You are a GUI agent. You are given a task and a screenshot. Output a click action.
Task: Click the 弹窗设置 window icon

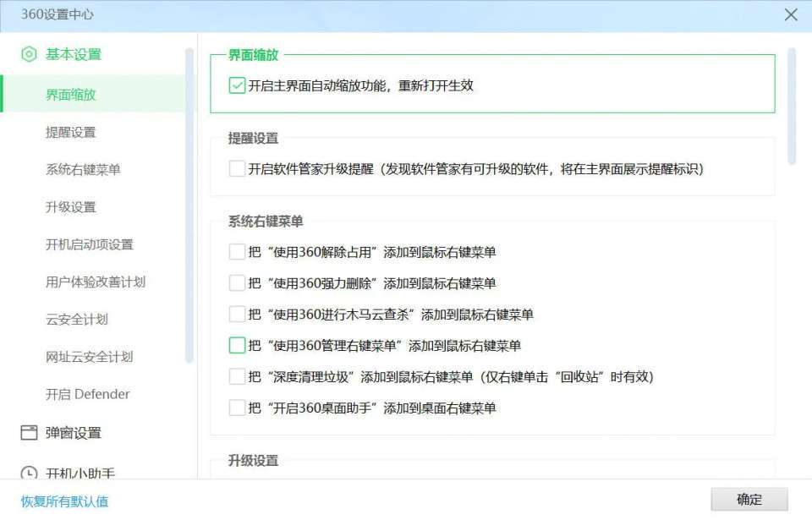click(x=29, y=432)
